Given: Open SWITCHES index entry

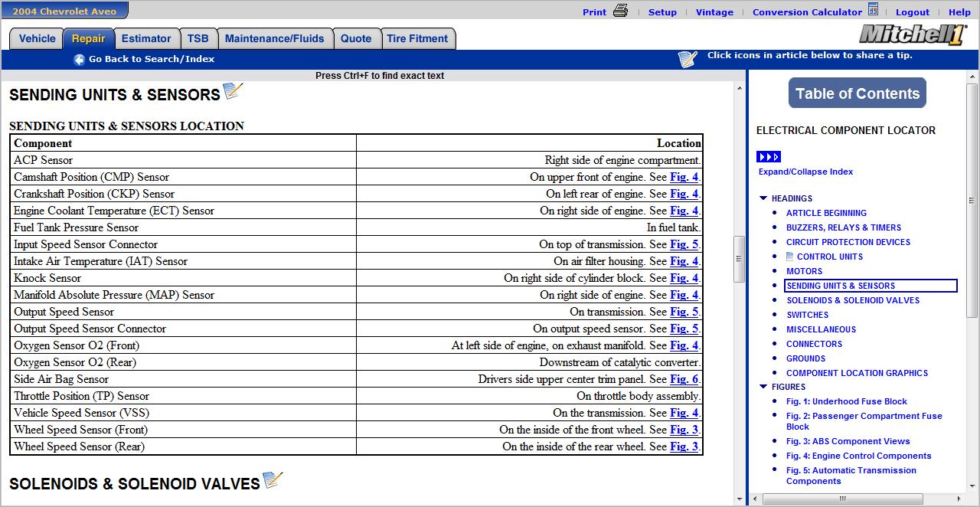Looking at the screenshot, I should coord(807,315).
